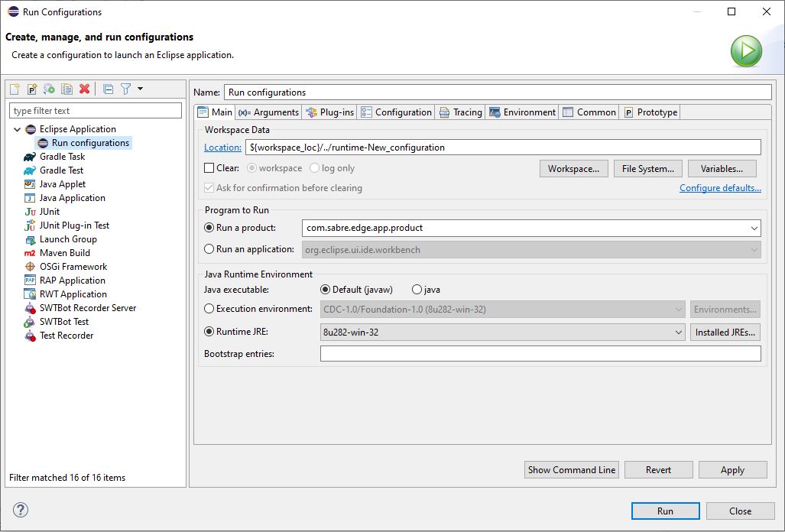Open the filter options dropdown arrow
Image resolution: width=785 pixels, height=532 pixels.
coord(140,89)
